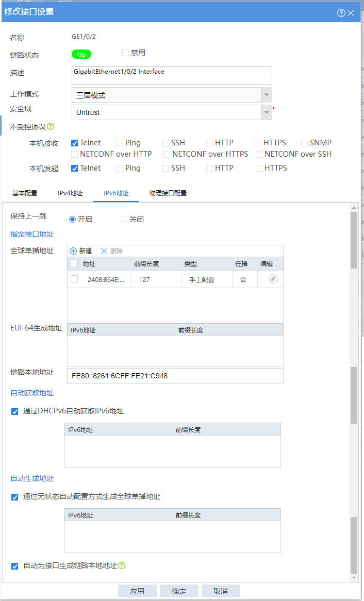Click scrollbar down arrow in IPv6 panel

pyautogui.click(x=354, y=577)
